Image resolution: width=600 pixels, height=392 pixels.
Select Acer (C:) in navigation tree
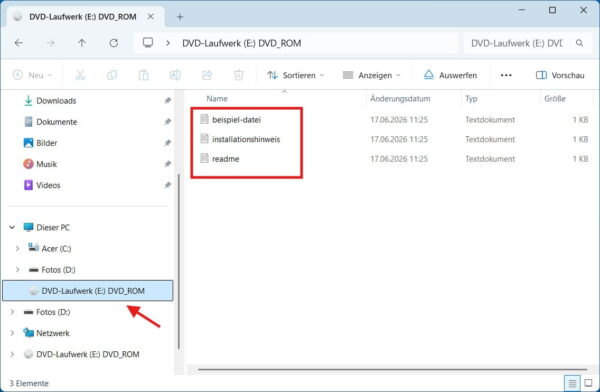point(56,248)
